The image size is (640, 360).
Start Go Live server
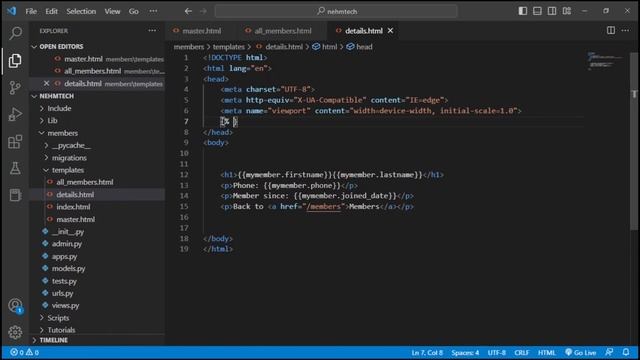[580, 352]
